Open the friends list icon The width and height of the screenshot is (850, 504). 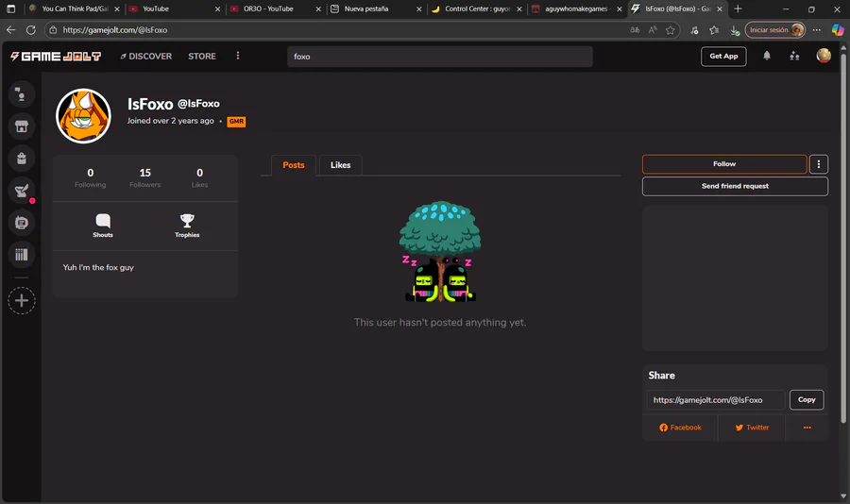click(794, 56)
